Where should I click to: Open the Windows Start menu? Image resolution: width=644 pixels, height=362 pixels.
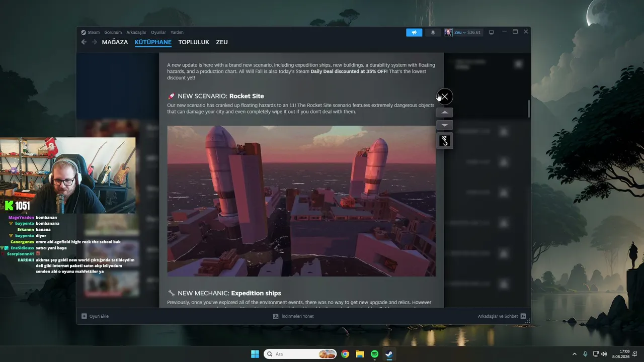(255, 354)
